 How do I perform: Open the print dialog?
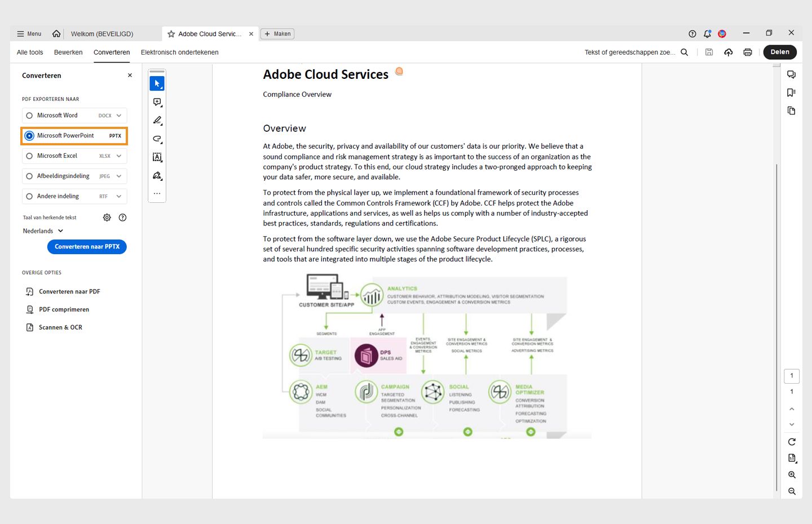click(x=748, y=52)
